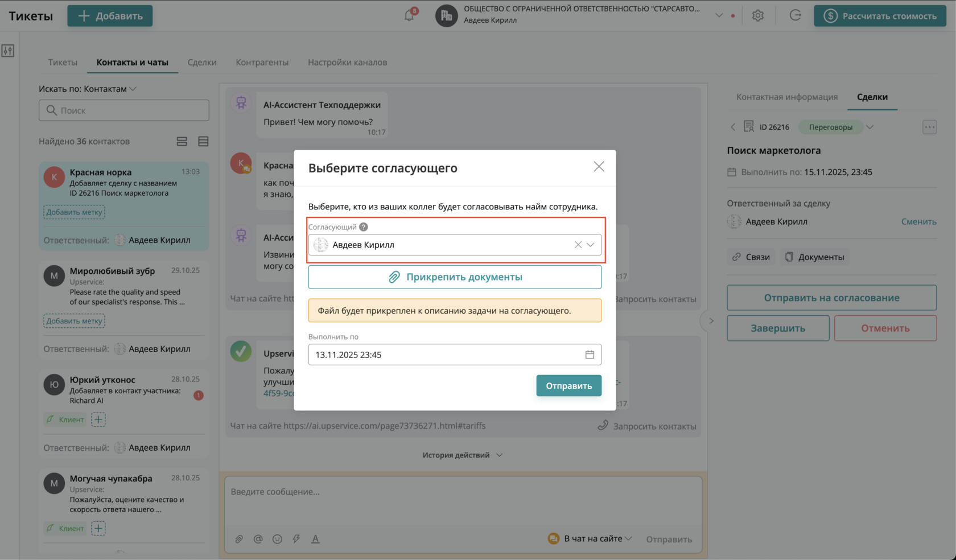Click the Клиент label on Могучая чупакабра

(65, 528)
